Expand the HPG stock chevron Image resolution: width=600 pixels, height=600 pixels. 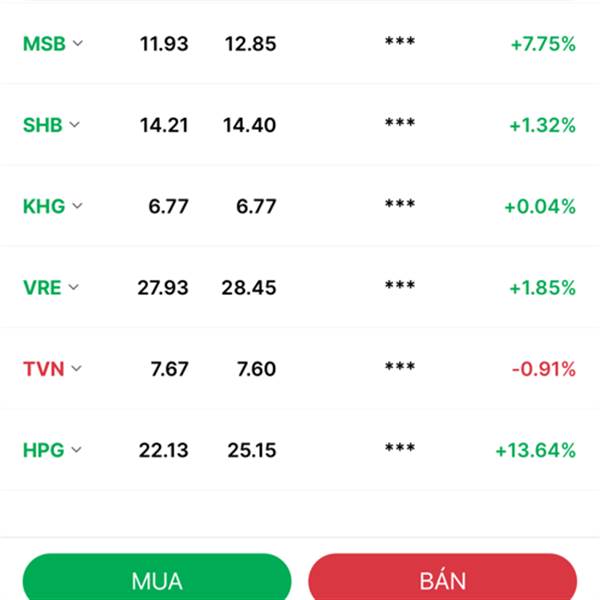click(x=77, y=450)
